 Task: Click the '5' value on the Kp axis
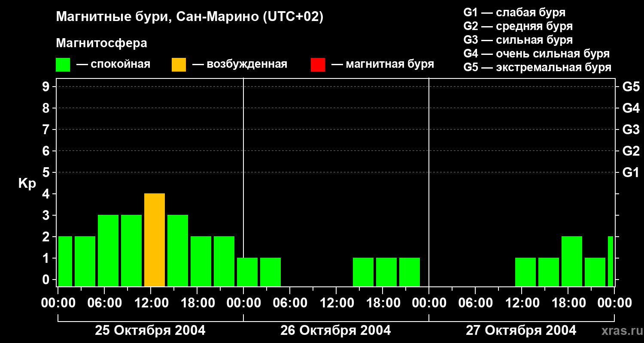[x=47, y=172]
